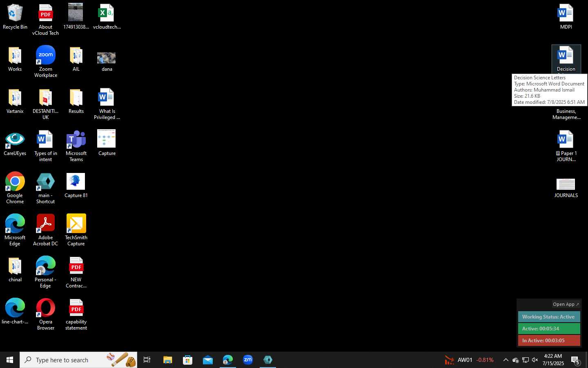
Task: Select the main - Shortcut icon
Action: (46, 188)
